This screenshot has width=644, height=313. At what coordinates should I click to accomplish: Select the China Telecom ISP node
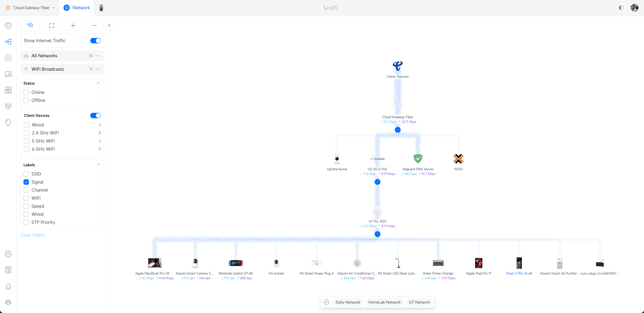(398, 66)
